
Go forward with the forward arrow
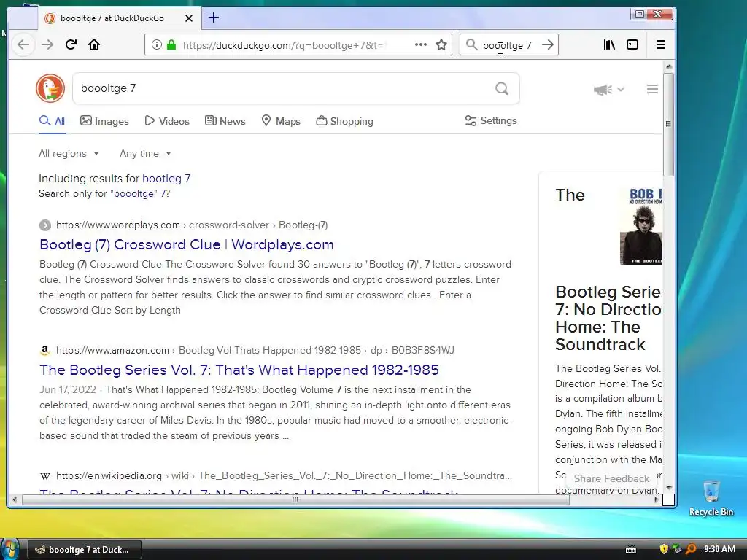click(47, 44)
